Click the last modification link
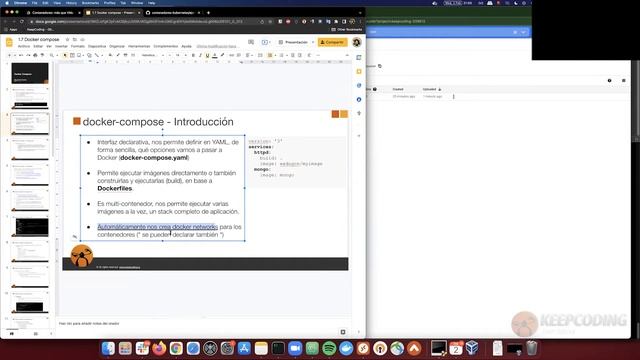The width and height of the screenshot is (640, 360). (216, 47)
